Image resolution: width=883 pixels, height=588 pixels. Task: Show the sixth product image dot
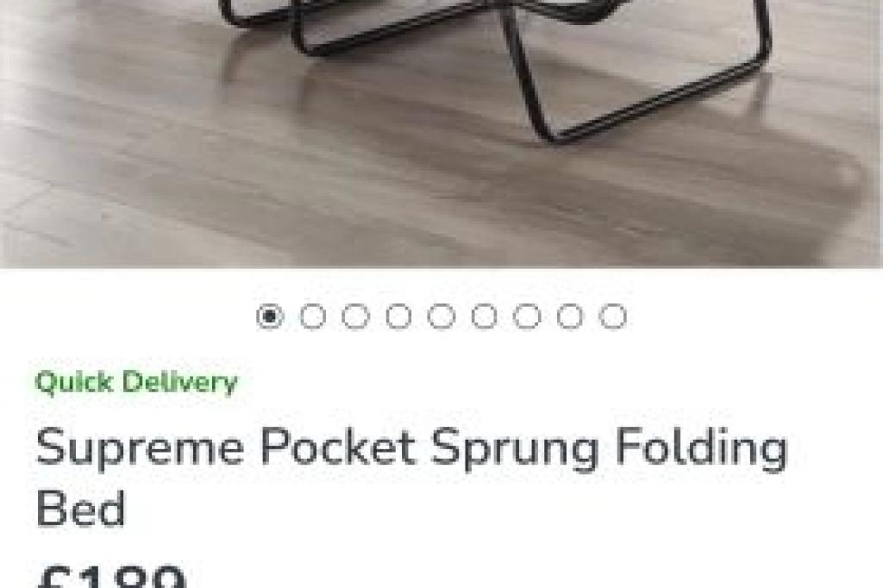click(484, 316)
